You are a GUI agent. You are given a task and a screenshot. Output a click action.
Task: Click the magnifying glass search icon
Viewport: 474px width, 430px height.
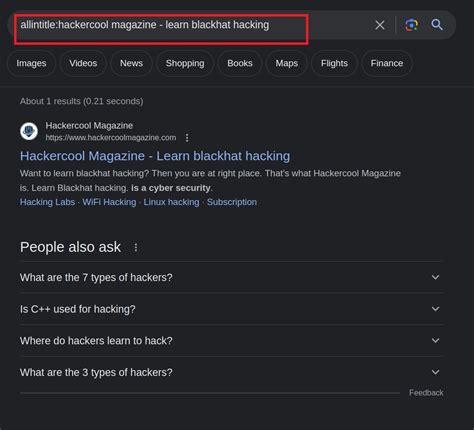(x=437, y=25)
